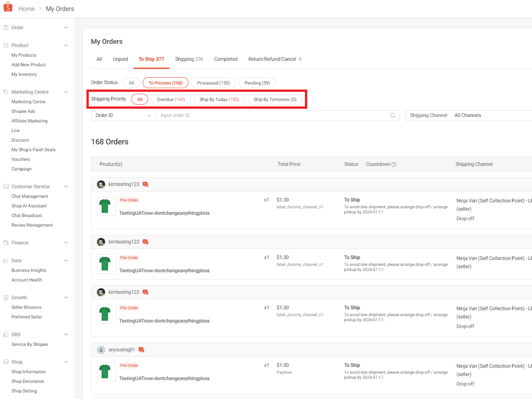Image resolution: width=532 pixels, height=399 pixels.
Task: Open the Return/Refund/Cancel tab
Action: pyautogui.click(x=274, y=59)
